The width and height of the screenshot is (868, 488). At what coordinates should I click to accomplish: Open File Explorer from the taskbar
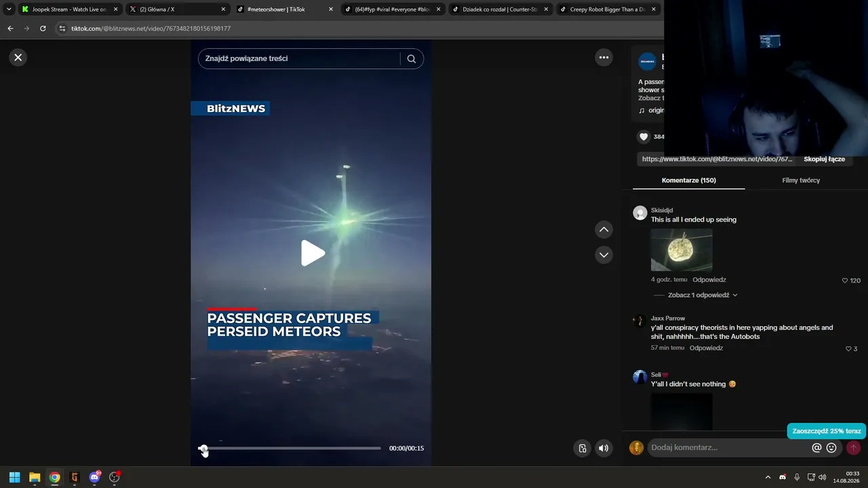35,477
